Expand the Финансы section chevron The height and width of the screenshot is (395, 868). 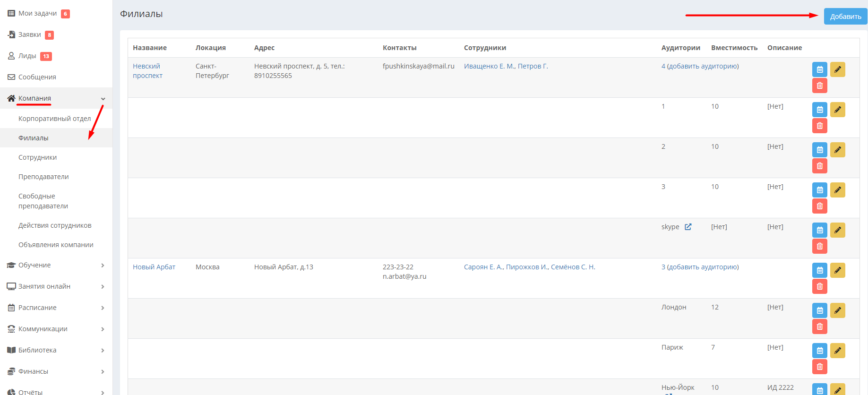tap(103, 372)
